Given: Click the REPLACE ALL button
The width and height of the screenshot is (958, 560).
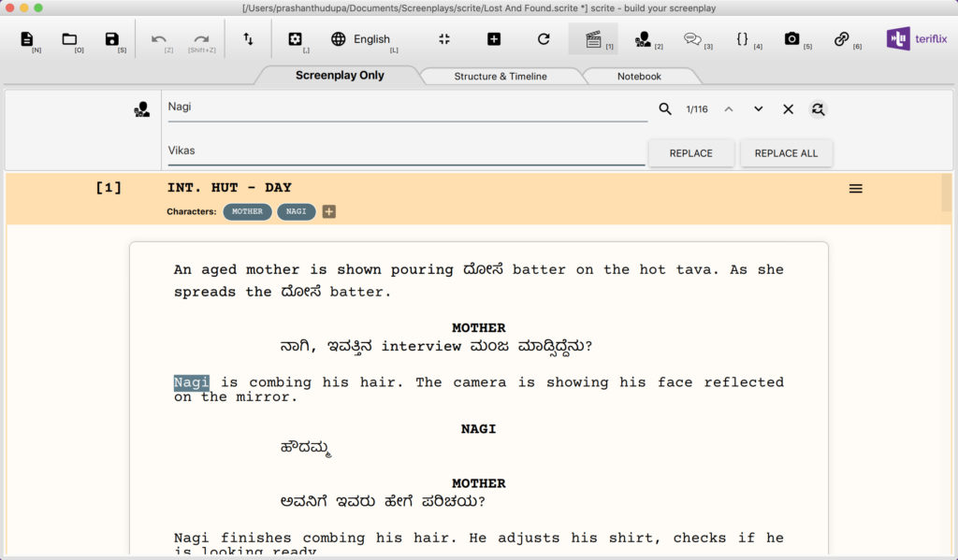Looking at the screenshot, I should (786, 153).
